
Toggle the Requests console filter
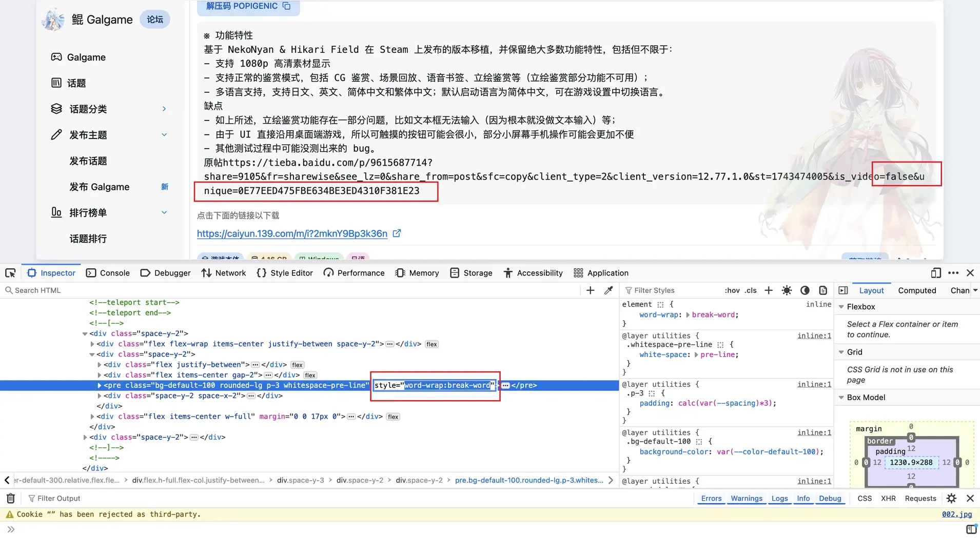(920, 499)
